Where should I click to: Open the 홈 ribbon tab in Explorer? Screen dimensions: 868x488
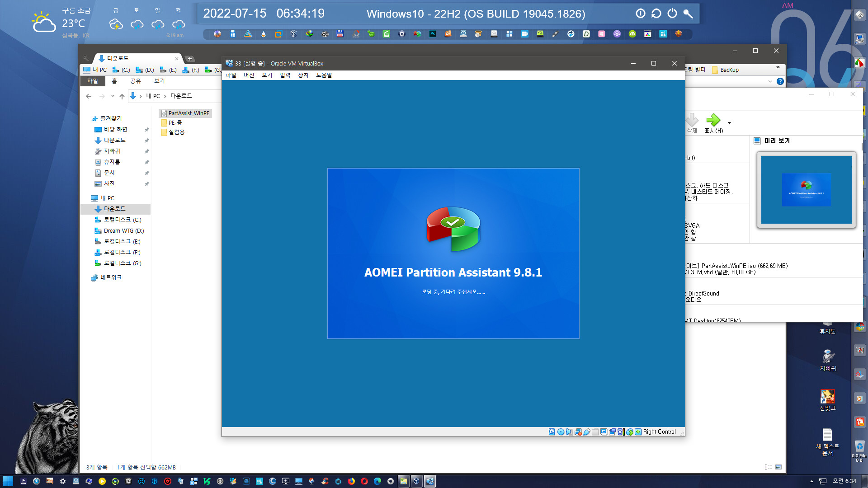(x=114, y=81)
